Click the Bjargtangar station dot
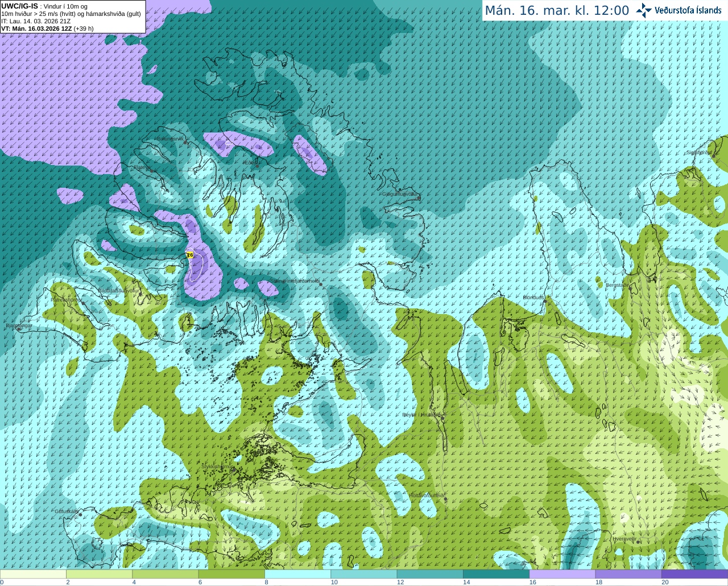This screenshot has height=586, width=728. coord(19,329)
